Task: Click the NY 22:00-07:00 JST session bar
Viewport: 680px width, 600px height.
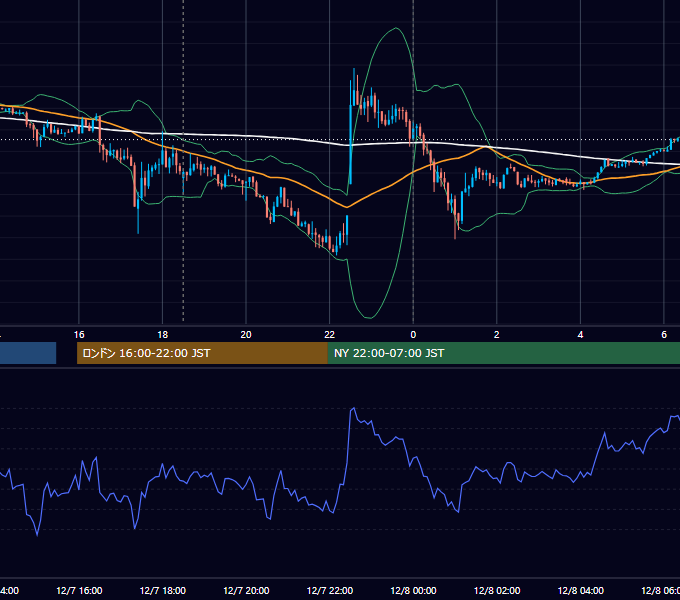Action: click(x=503, y=353)
